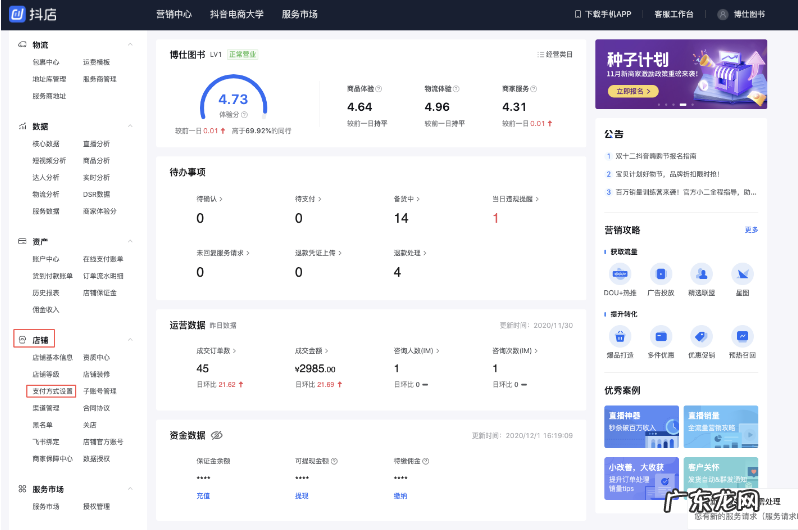Open the 星图 icon
Viewport: 798px width, 530px height.
743,274
